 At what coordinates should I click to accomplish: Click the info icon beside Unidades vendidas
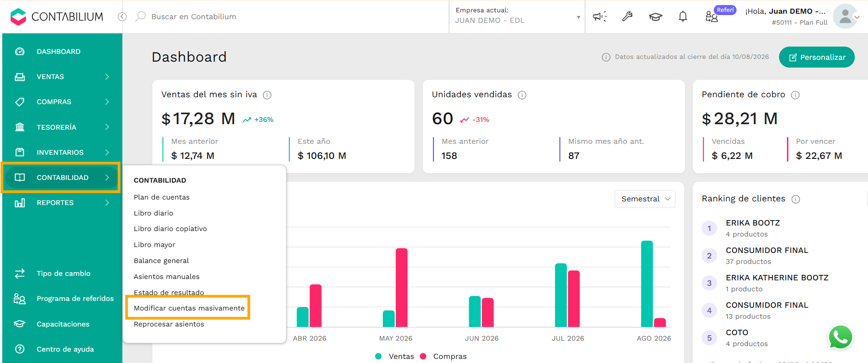coord(522,95)
